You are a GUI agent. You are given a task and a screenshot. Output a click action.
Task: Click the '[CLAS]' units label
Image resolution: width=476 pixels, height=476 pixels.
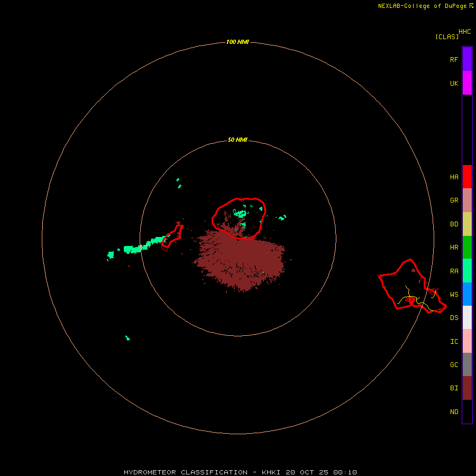[x=447, y=36]
